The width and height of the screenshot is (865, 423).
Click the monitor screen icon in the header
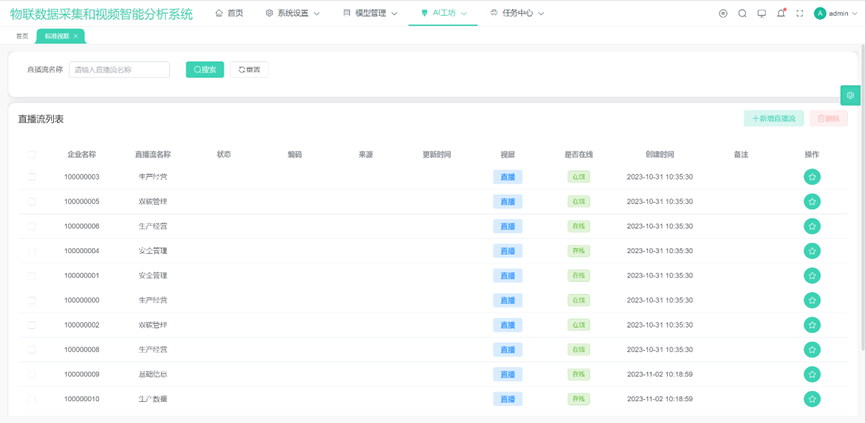pyautogui.click(x=761, y=14)
